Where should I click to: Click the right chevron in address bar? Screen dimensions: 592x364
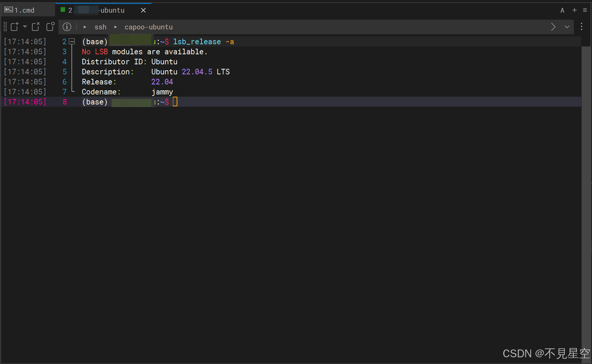[x=553, y=27]
